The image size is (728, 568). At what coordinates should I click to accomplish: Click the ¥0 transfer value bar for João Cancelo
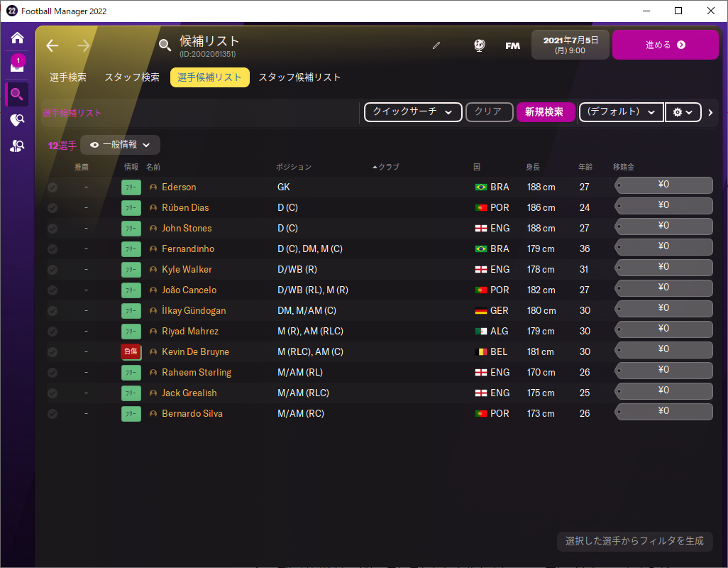[x=664, y=288]
